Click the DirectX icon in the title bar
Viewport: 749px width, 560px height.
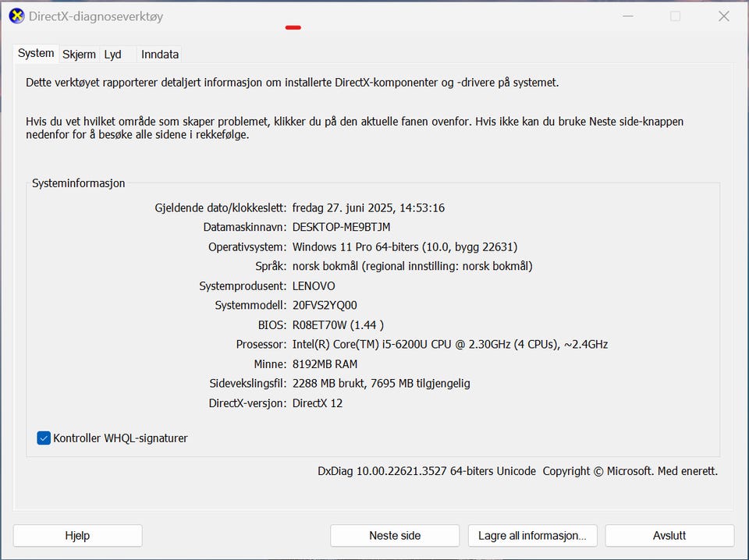click(x=16, y=16)
